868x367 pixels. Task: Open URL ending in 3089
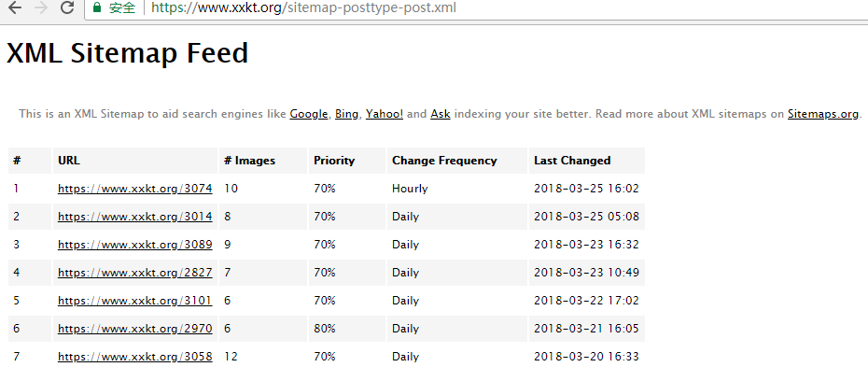coord(135,245)
